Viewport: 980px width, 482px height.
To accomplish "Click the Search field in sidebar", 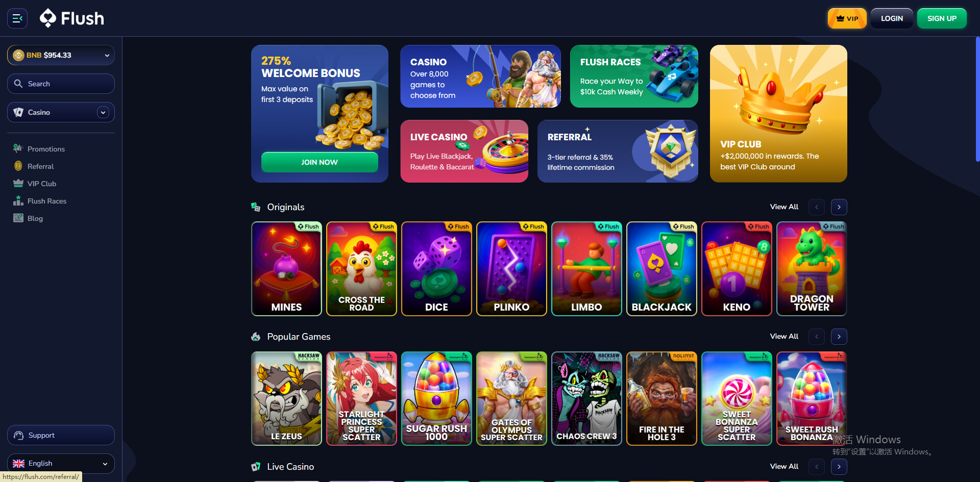I will click(x=61, y=84).
